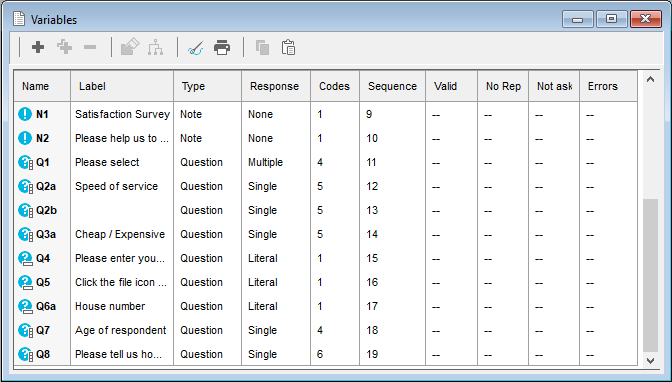Viewport: 672px width, 382px height.
Task: Click the hierarchy structure toolbar icon
Action: [x=156, y=47]
